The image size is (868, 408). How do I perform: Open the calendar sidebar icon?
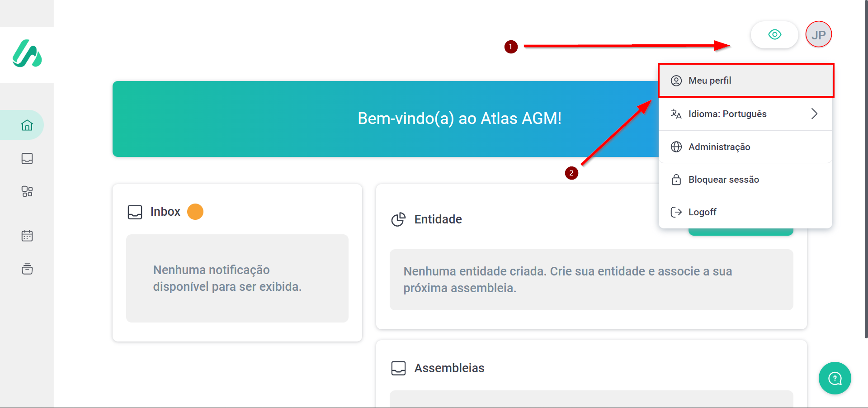click(x=27, y=236)
